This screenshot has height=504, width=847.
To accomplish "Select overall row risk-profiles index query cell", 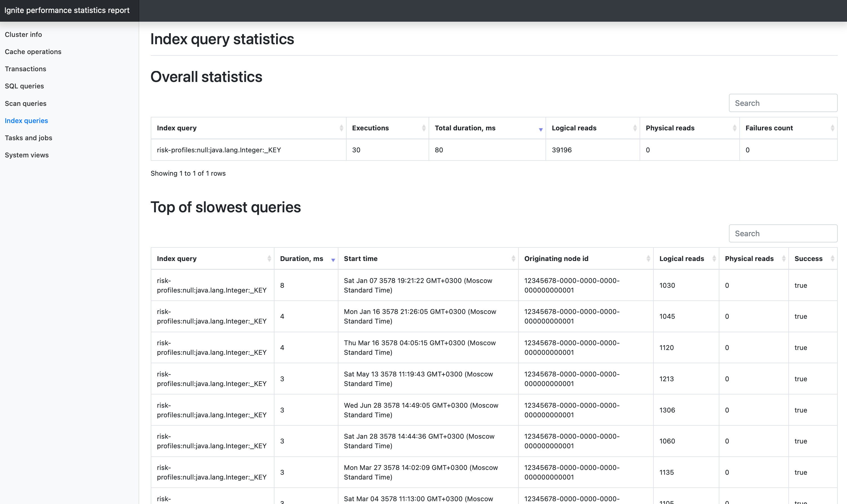I will coord(249,150).
